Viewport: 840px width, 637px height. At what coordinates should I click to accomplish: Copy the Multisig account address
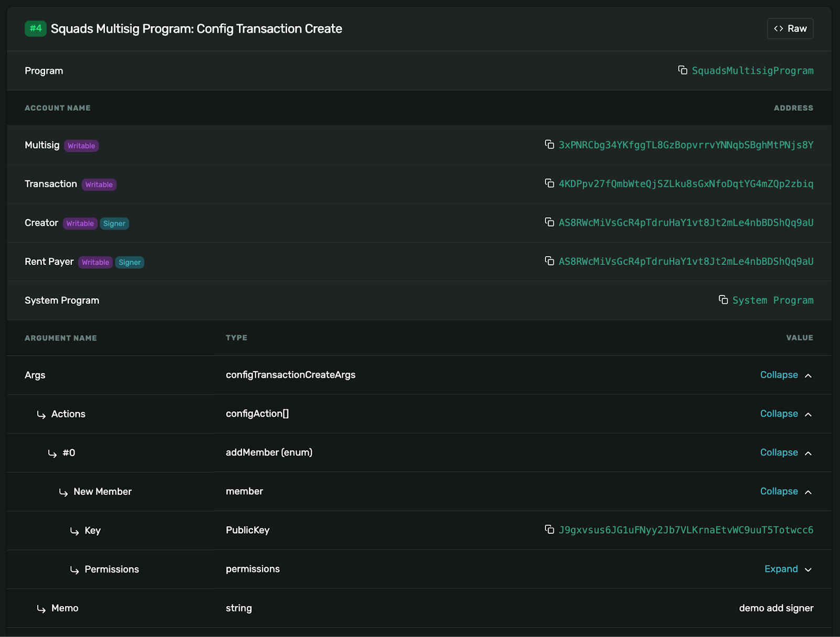[x=549, y=144]
